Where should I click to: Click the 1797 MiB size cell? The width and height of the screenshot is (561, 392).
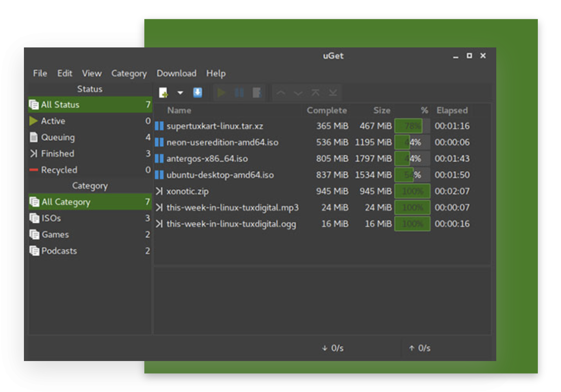point(373,159)
